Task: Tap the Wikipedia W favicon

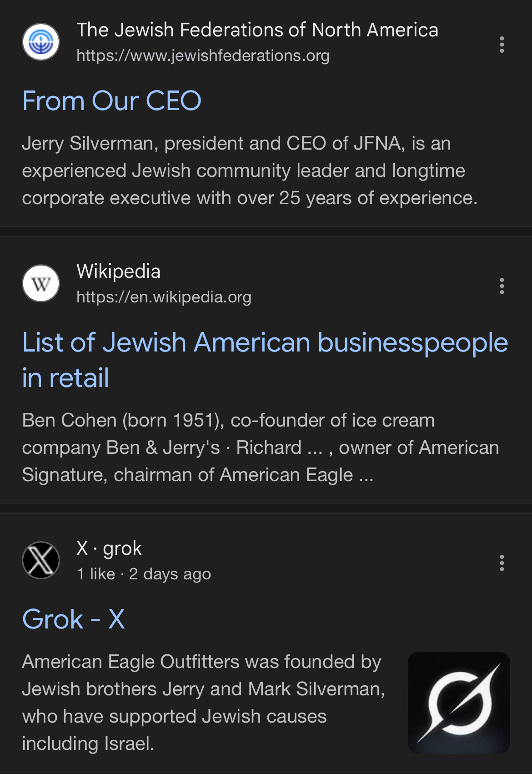Action: pyautogui.click(x=41, y=284)
